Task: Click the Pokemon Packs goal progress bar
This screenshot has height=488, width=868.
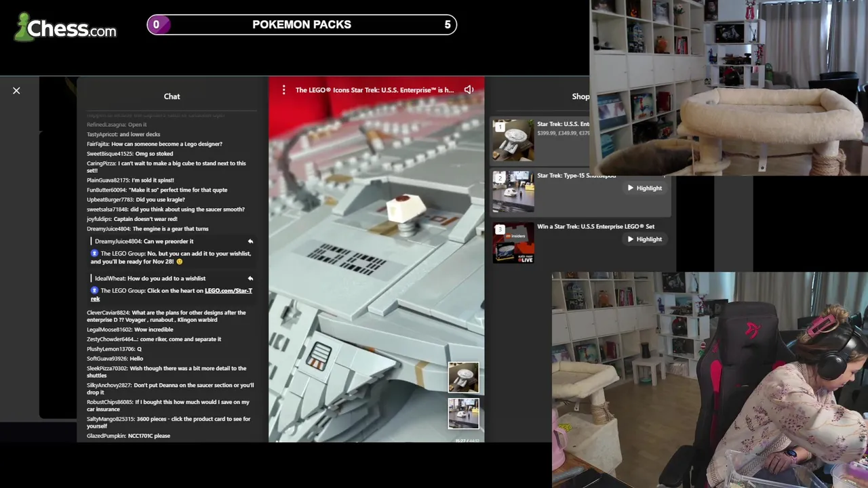Action: tap(302, 25)
